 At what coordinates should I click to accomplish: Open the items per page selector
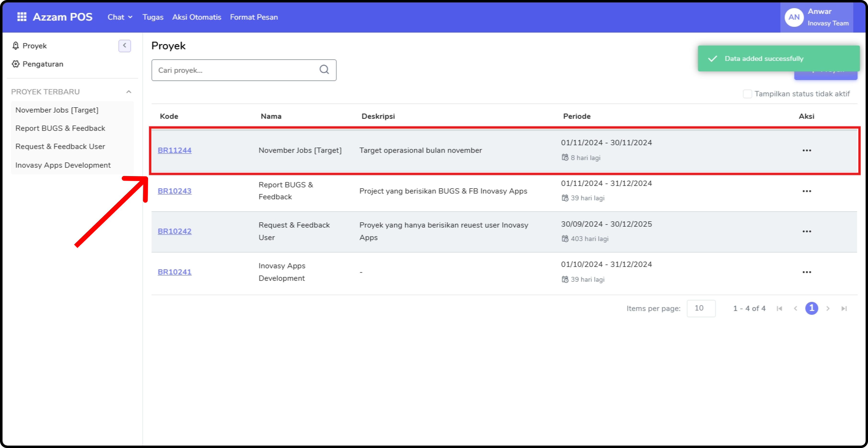coord(700,308)
